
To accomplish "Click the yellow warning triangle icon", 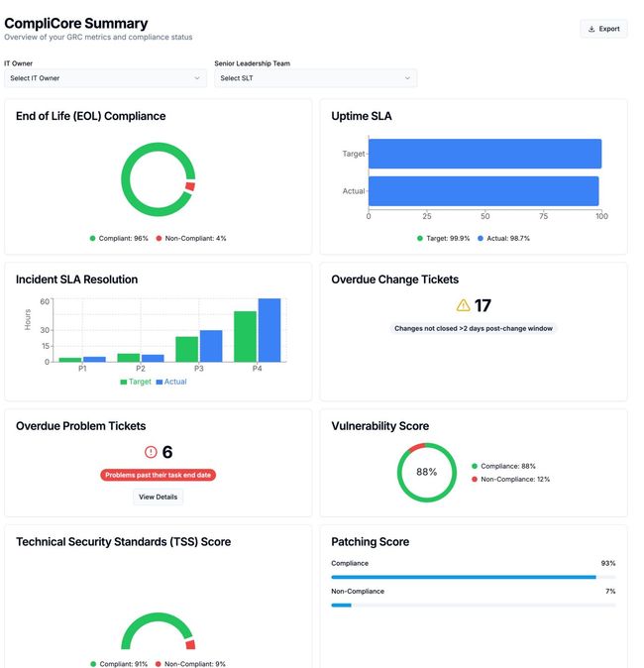I will [x=463, y=306].
